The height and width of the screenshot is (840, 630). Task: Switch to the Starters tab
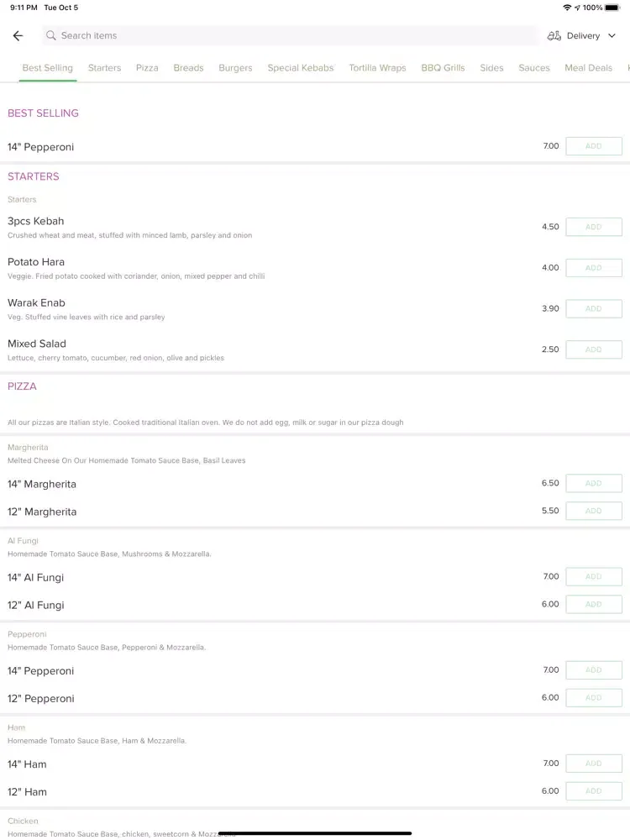(x=104, y=68)
